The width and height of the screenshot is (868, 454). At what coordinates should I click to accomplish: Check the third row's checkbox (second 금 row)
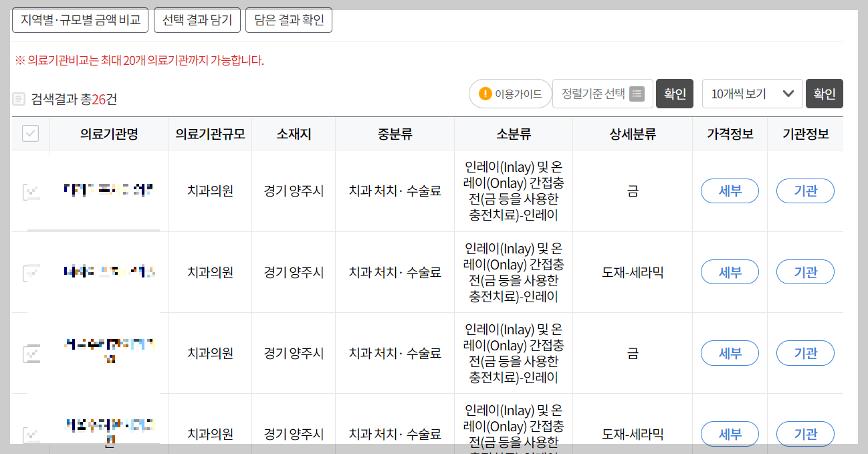[x=31, y=353]
